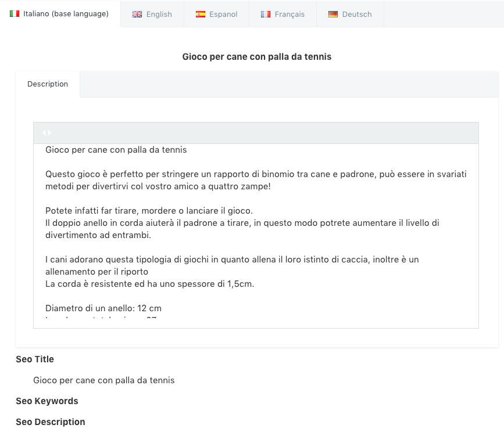The image size is (504, 432).
Task: Switch to the Français tab label
Action: (289, 15)
